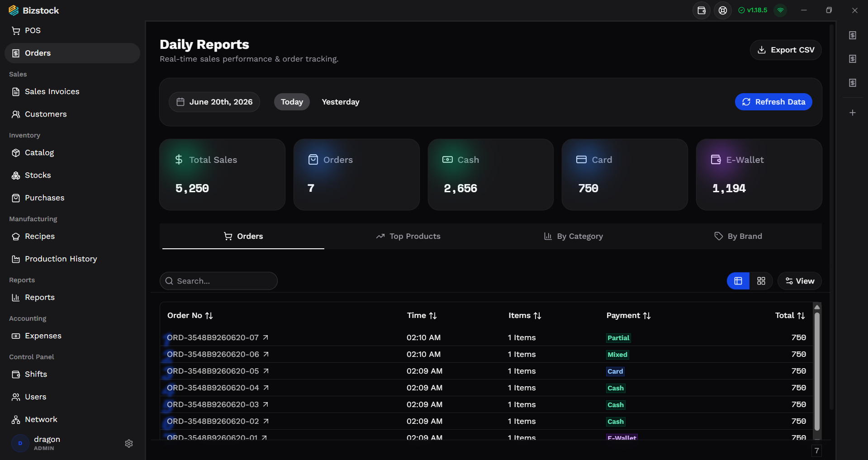Open the help lifebuoy icon
The height and width of the screenshot is (460, 868).
coord(723,10)
